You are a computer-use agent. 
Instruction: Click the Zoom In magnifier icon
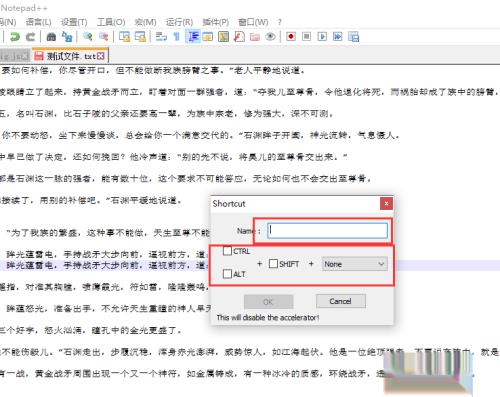pyautogui.click(x=88, y=36)
